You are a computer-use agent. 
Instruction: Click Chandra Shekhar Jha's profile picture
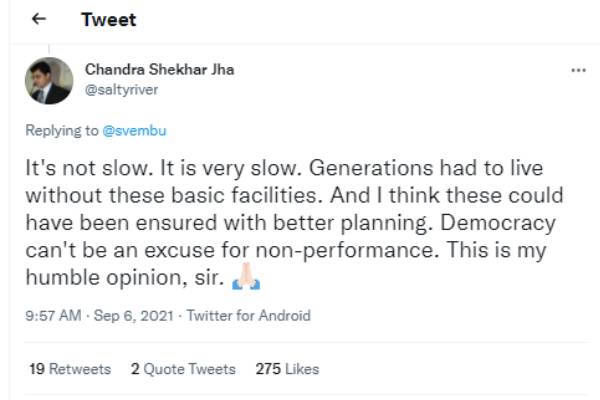pos(48,81)
